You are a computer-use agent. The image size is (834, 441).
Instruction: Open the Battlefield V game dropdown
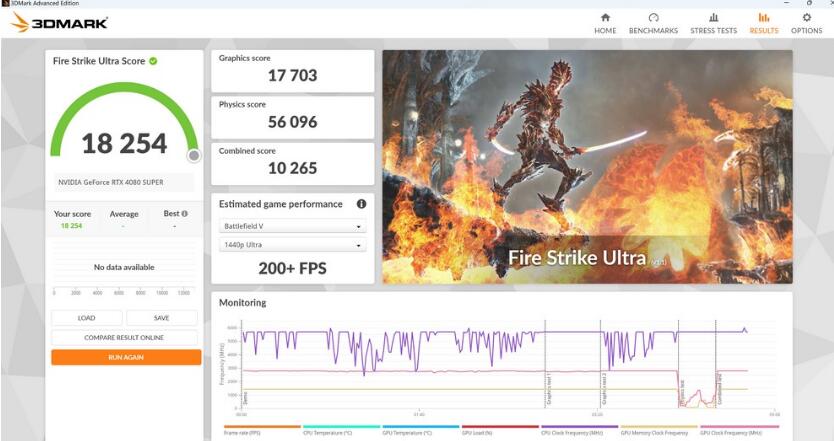pyautogui.click(x=292, y=226)
